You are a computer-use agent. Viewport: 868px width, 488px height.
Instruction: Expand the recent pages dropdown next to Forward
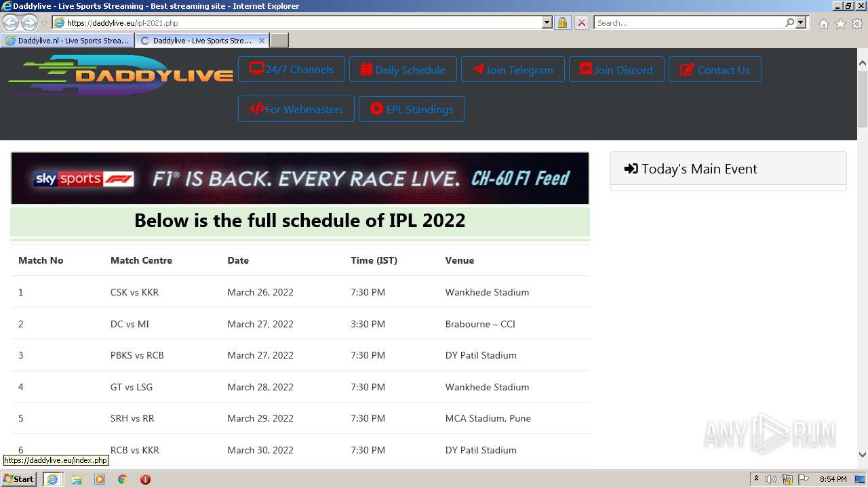[44, 23]
